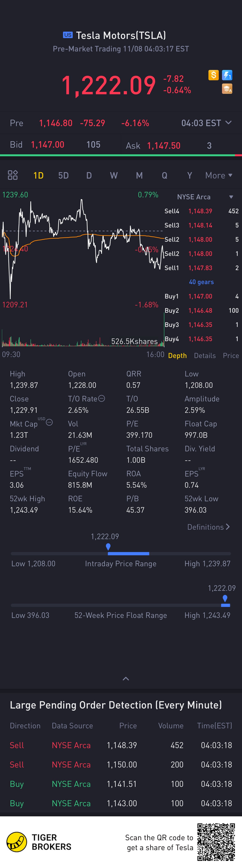Tap the Pre price 1,146.80
This screenshot has width=242, height=868.
pos(56,123)
